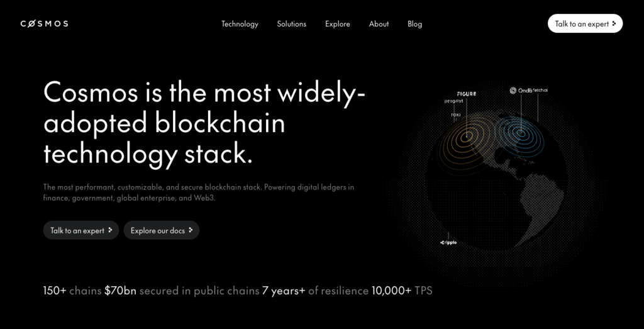The height and width of the screenshot is (329, 644).
Task: Click the orange ripple rings on the globe
Action: (467, 137)
